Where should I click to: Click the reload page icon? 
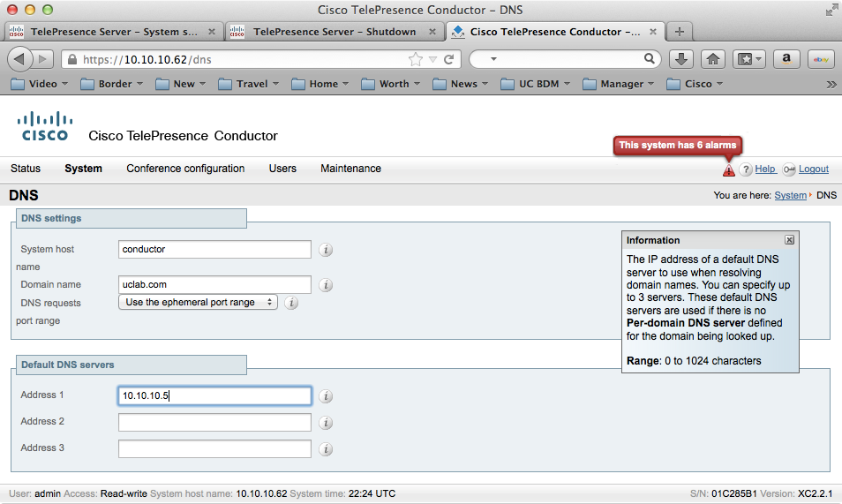pyautogui.click(x=449, y=59)
